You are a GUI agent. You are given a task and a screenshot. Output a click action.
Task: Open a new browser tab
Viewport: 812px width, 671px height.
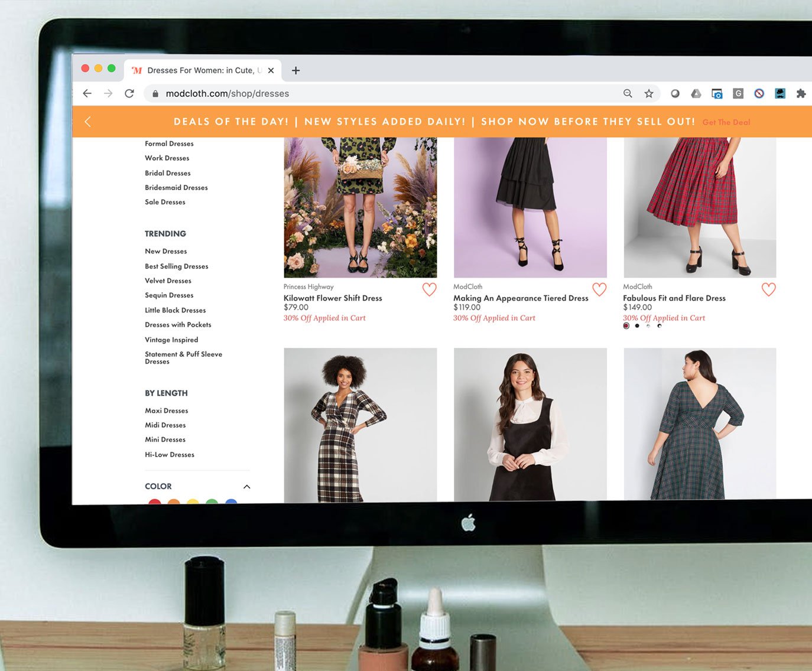pyautogui.click(x=296, y=70)
